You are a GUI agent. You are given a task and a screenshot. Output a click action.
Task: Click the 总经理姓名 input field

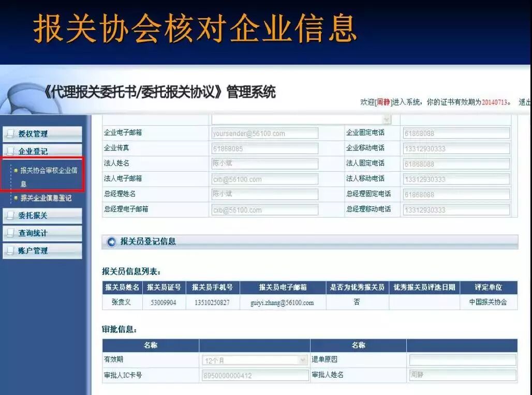(265, 194)
